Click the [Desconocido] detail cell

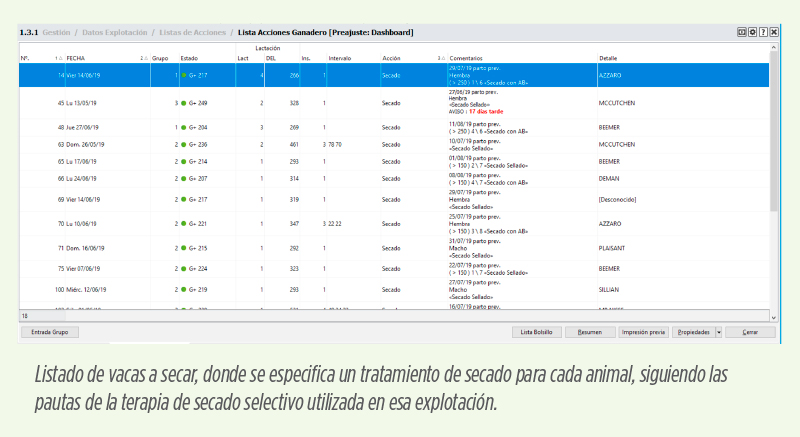617,199
